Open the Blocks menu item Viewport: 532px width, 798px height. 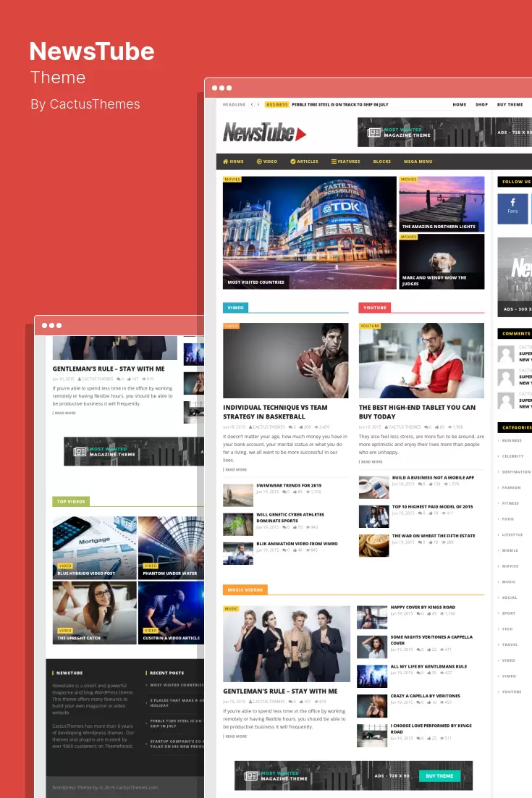382,161
